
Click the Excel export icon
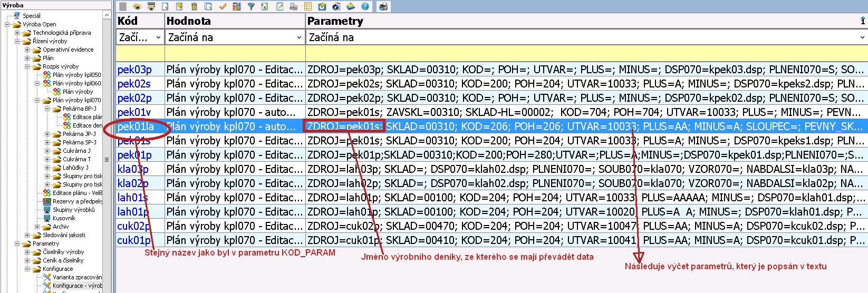coord(265,7)
